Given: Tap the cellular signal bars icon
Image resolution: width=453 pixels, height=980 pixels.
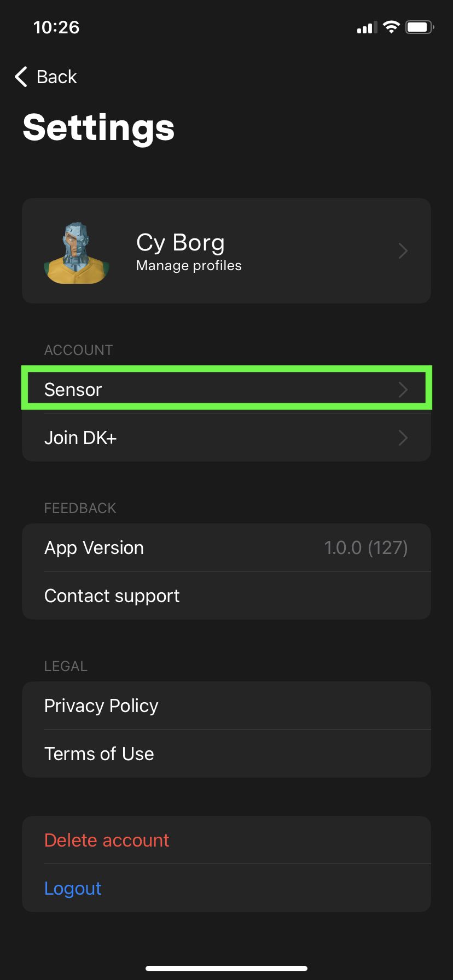Looking at the screenshot, I should tap(367, 28).
